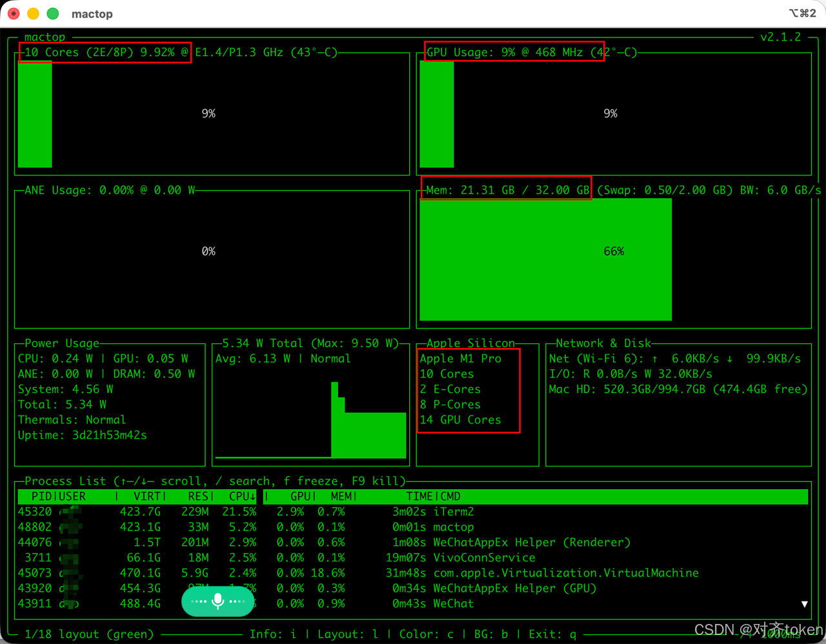Click the 'Apple M1 Pro' chip label
Viewport: 826px width, 644px height.
point(460,359)
